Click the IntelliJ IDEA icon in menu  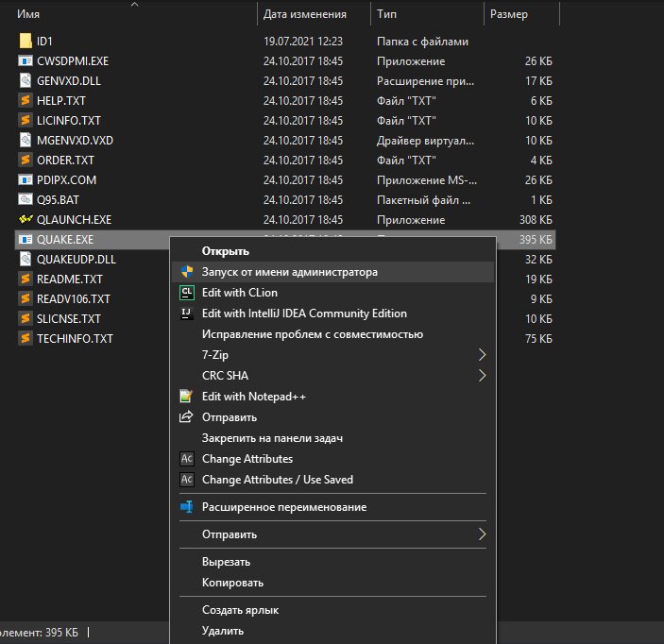[187, 314]
